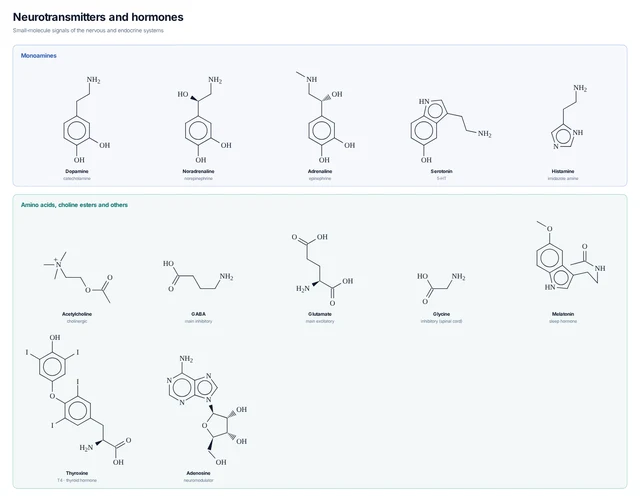Click the 'inhibitory (spinal cord)' caption under Glycine

441,322
